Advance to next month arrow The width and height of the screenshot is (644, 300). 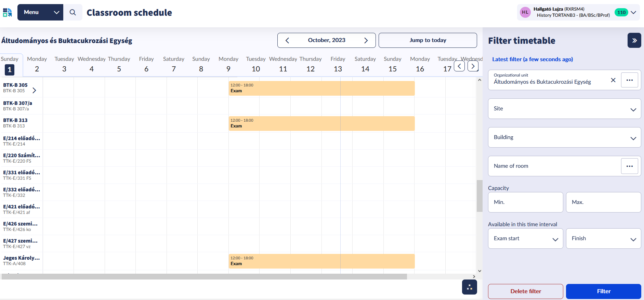coord(366,40)
